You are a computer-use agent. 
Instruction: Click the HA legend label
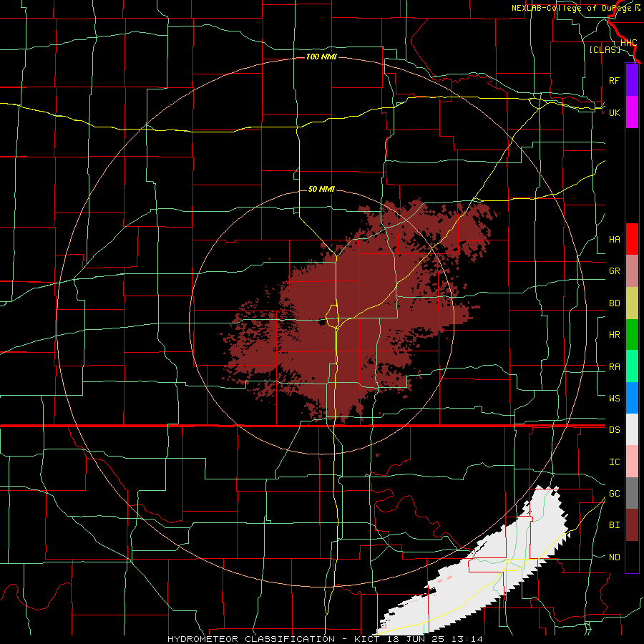tap(614, 239)
